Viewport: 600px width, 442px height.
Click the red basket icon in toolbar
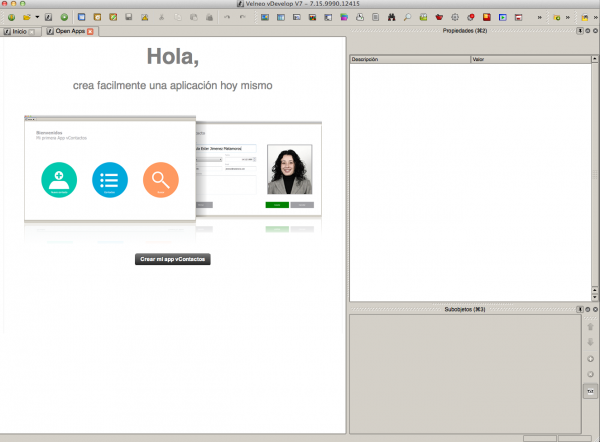[439, 17]
